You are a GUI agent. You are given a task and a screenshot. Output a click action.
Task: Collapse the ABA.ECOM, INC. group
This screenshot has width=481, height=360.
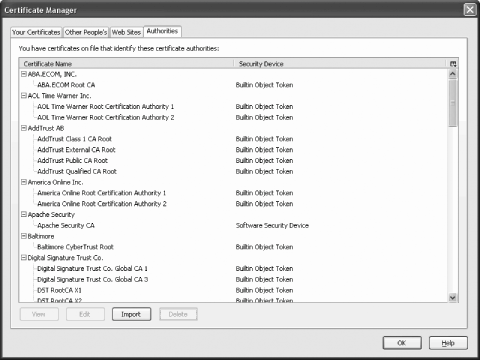24,74
